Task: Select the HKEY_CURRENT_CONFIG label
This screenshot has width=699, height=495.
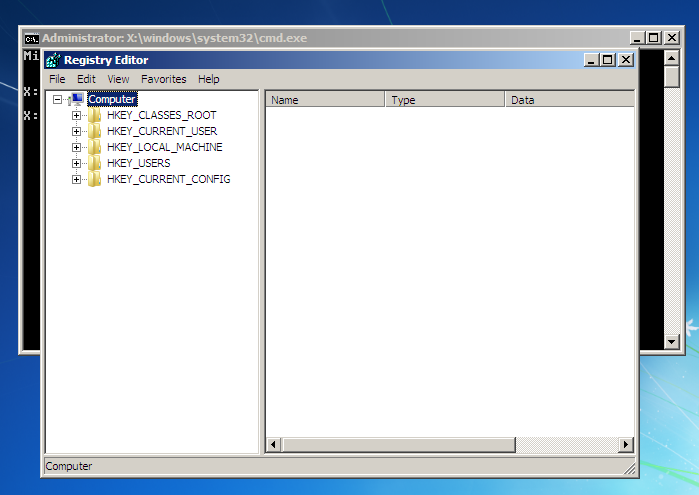Action: 168,179
